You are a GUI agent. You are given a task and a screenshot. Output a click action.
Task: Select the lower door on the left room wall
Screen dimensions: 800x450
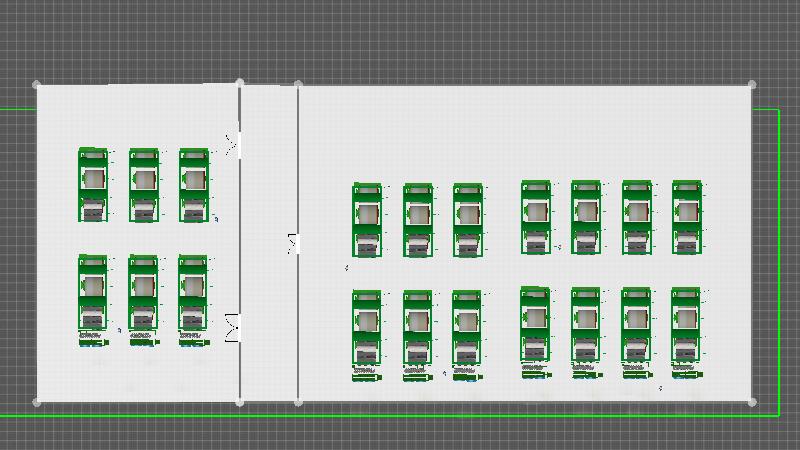click(233, 326)
